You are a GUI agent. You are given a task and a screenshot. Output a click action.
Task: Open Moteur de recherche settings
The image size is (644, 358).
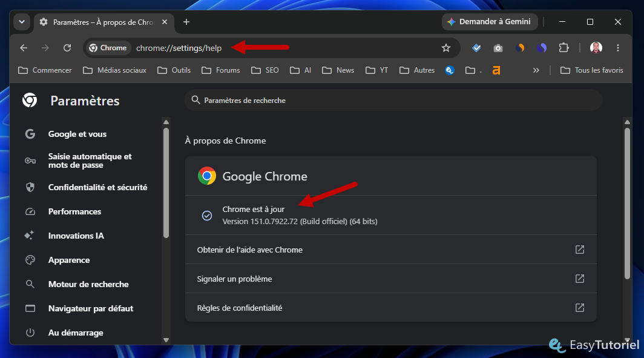tap(88, 285)
